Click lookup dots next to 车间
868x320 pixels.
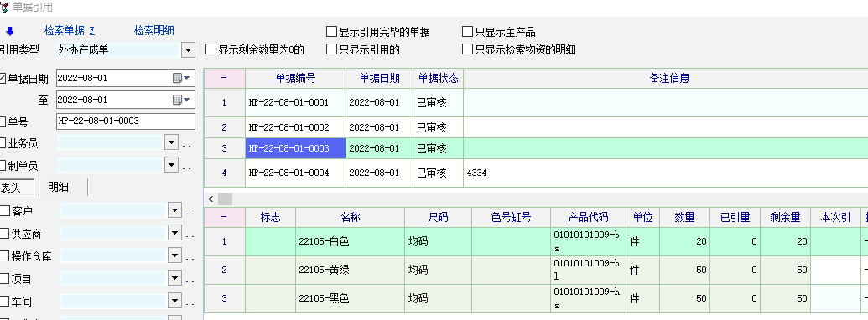(x=190, y=304)
